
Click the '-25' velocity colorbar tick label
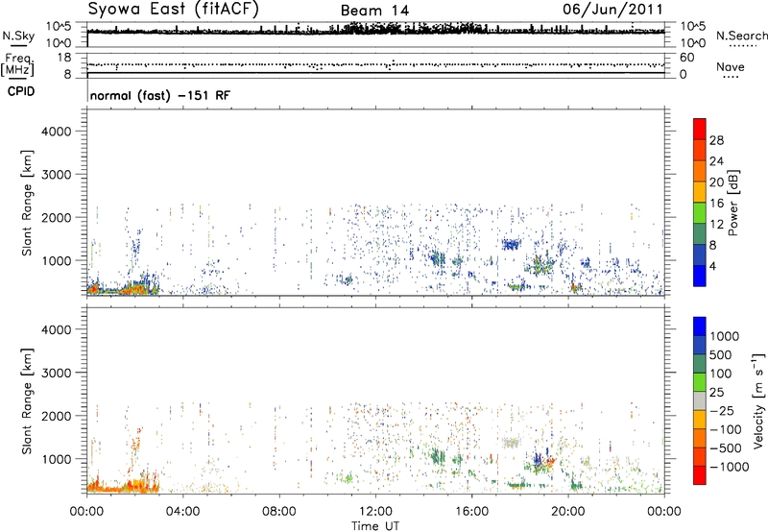click(x=721, y=410)
